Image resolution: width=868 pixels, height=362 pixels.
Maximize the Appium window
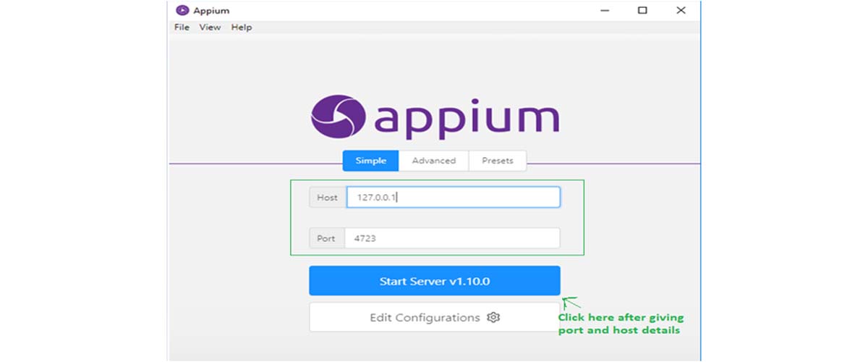pyautogui.click(x=642, y=10)
